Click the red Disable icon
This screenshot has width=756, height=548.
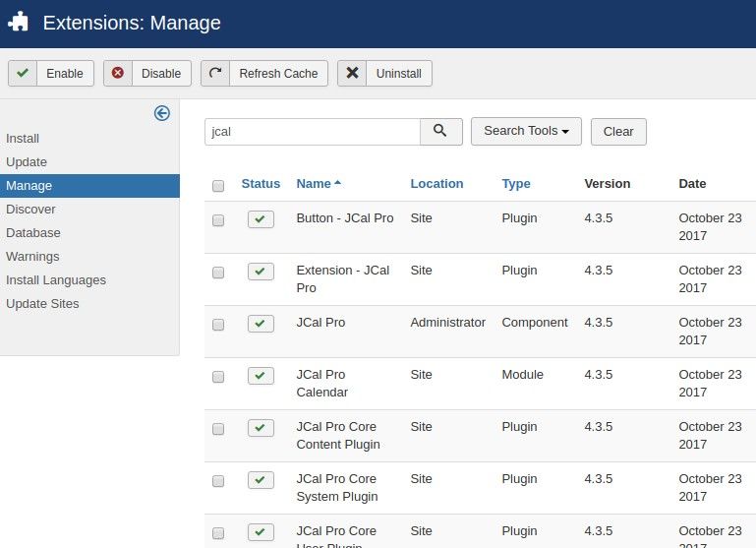tap(118, 73)
